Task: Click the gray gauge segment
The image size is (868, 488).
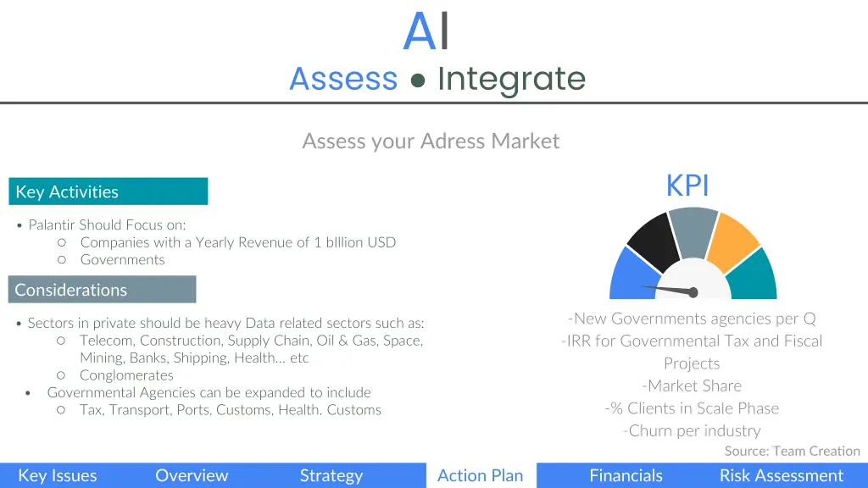Action: [x=693, y=231]
